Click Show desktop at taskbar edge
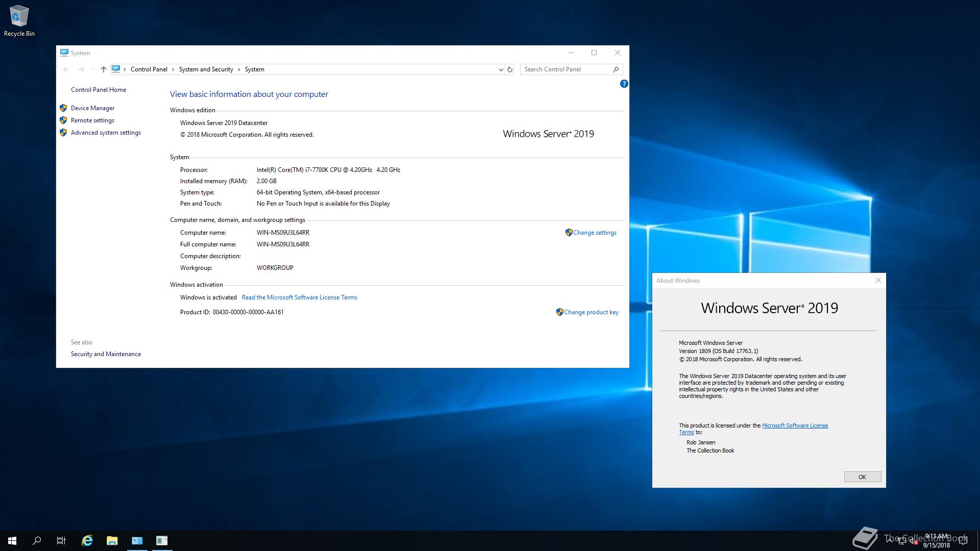The height and width of the screenshot is (551, 980). pyautogui.click(x=978, y=541)
